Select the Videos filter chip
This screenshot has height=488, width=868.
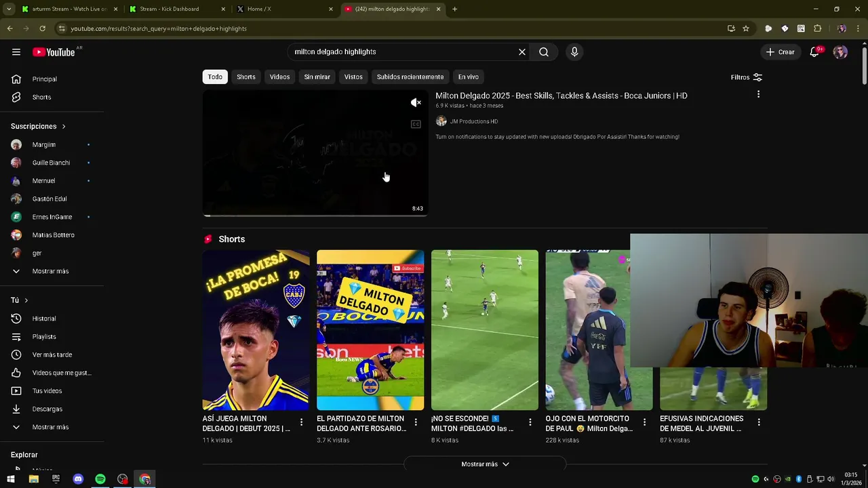(279, 77)
